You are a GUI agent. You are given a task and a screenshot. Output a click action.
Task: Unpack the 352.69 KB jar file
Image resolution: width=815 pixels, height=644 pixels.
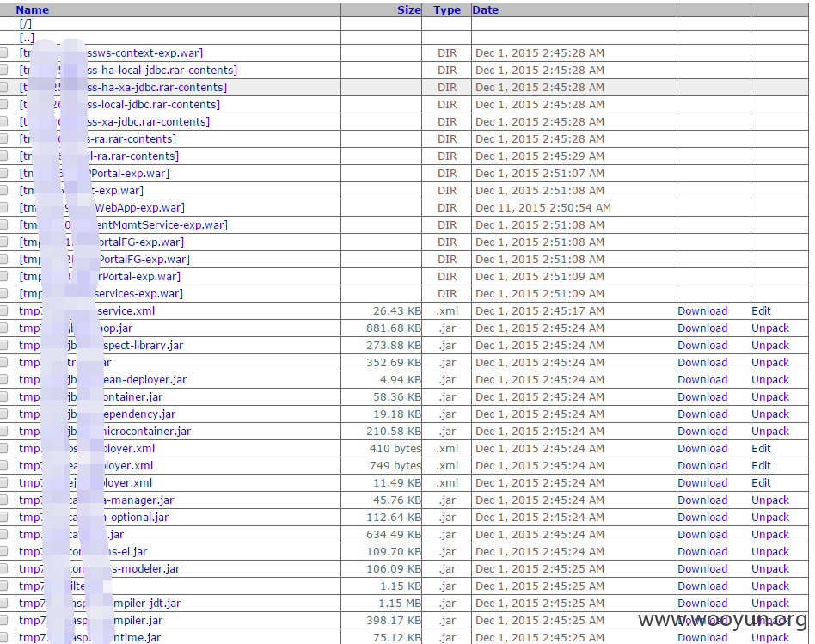point(770,362)
